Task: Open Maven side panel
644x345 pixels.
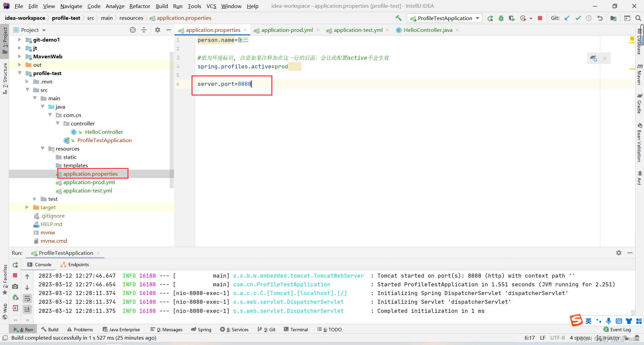Action: pyautogui.click(x=640, y=74)
